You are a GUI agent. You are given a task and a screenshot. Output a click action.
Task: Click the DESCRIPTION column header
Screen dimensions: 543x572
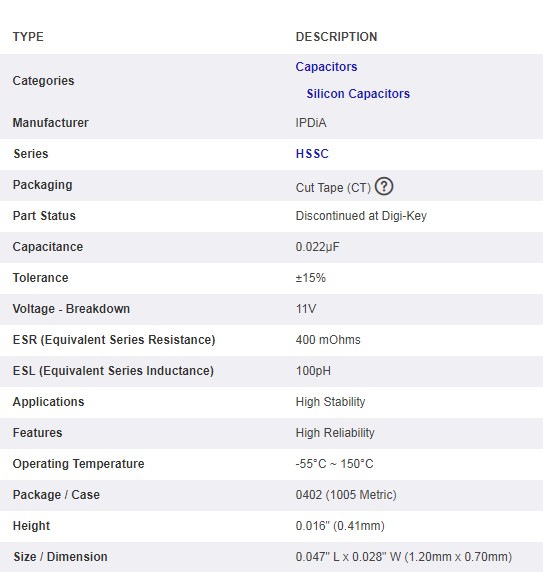pyautogui.click(x=337, y=37)
